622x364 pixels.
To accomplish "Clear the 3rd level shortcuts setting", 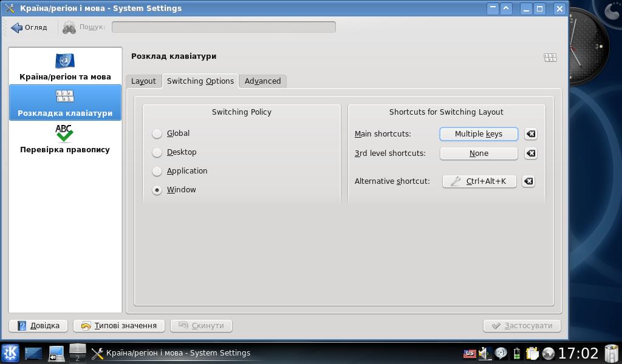I will pyautogui.click(x=531, y=153).
